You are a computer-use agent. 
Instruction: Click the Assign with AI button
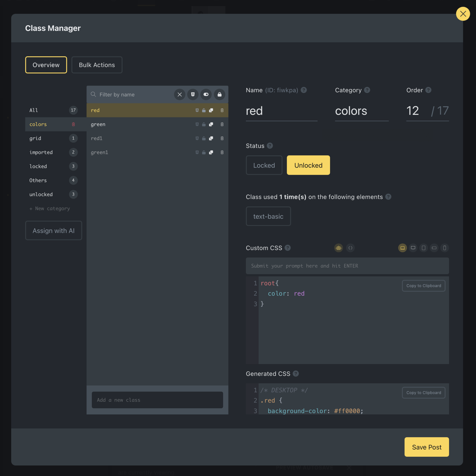(53, 231)
